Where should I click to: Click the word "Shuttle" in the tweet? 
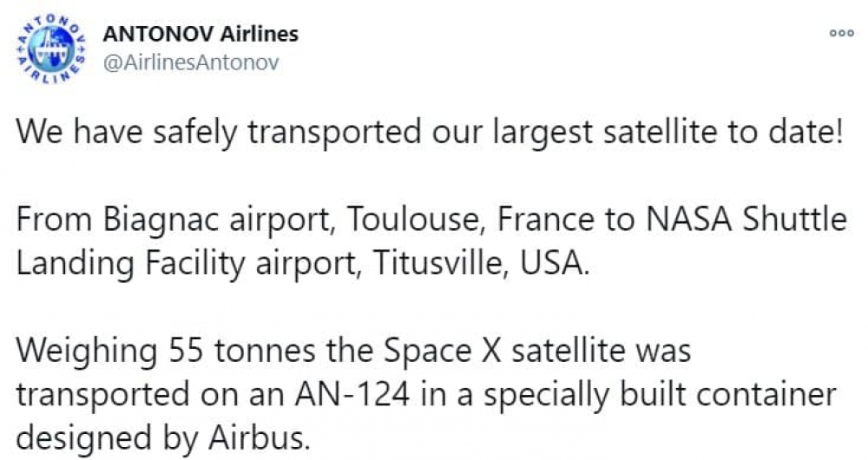pos(795,220)
